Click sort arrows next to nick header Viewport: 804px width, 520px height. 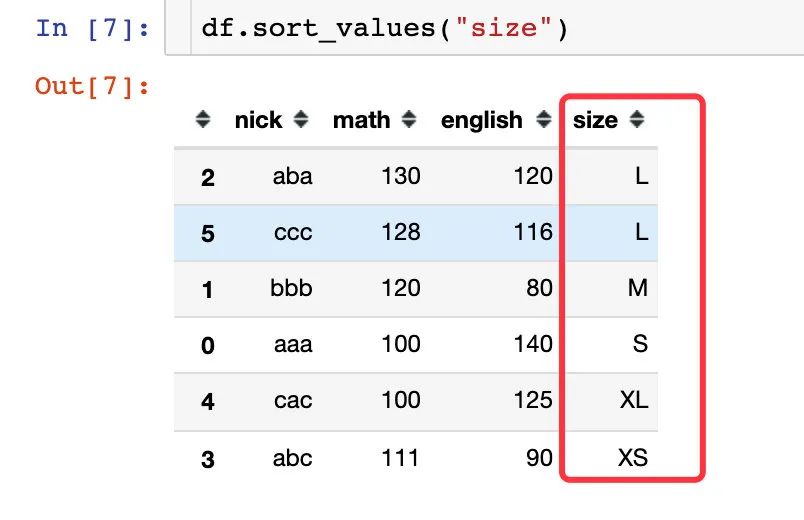pyautogui.click(x=301, y=119)
